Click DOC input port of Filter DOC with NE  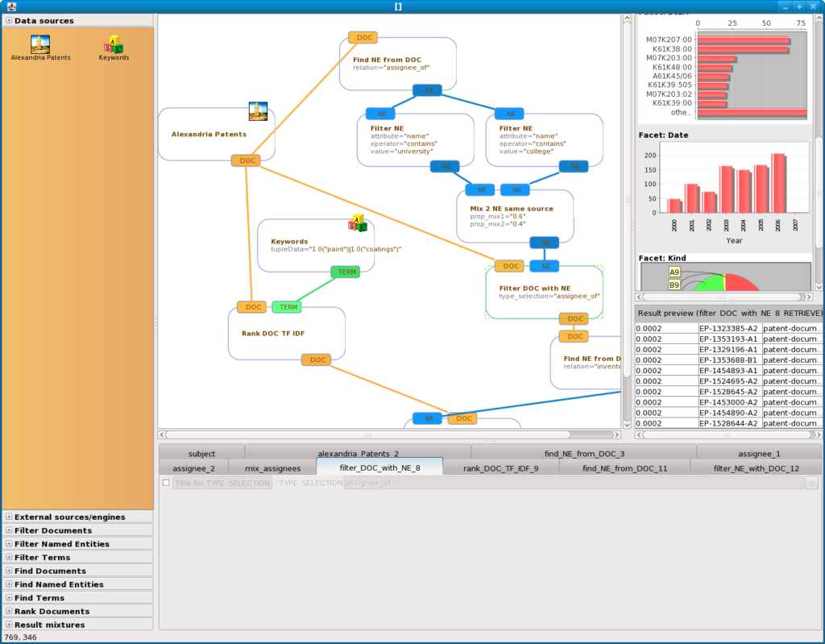509,266
